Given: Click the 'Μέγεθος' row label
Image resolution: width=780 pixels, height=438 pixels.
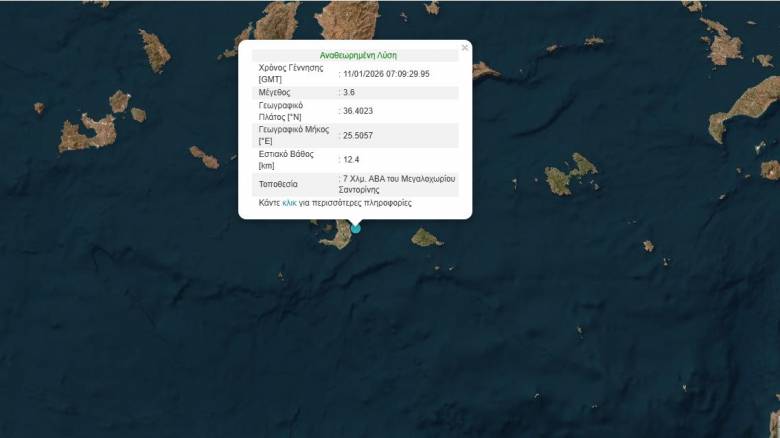Looking at the screenshot, I should pyautogui.click(x=276, y=92).
